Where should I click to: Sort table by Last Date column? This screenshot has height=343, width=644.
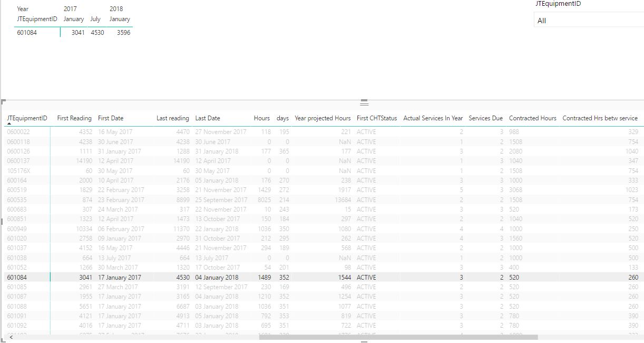(208, 118)
